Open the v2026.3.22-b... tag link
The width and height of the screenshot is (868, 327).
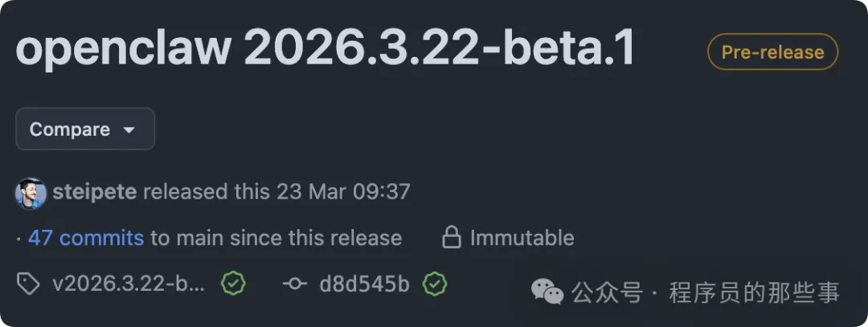click(x=129, y=284)
